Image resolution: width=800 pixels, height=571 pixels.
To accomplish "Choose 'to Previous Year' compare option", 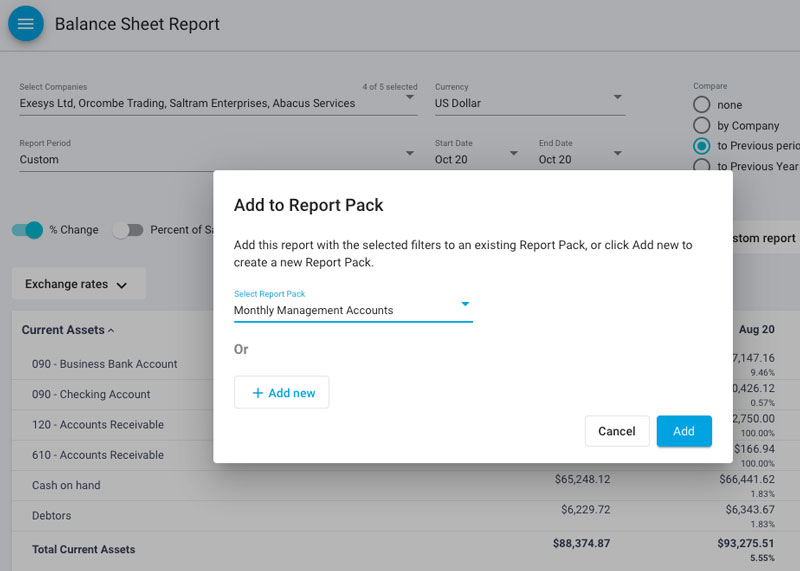I will coord(702,165).
